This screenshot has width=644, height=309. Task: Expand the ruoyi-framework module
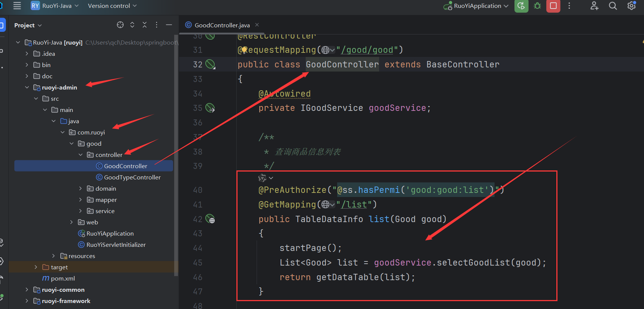coord(27,301)
